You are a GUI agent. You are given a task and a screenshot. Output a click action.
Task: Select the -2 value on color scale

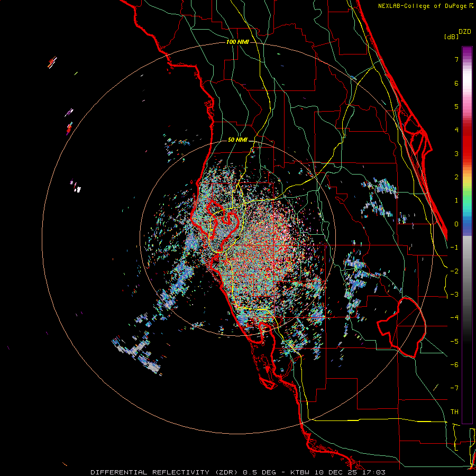pos(454,271)
